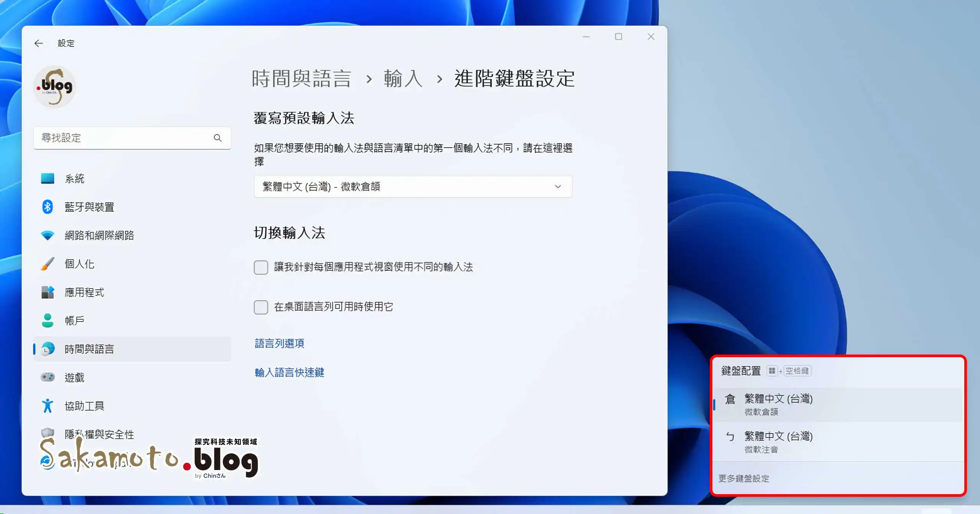The width and height of the screenshot is (980, 514).
Task: Click the Personalization paintbrush icon
Action: pos(47,264)
